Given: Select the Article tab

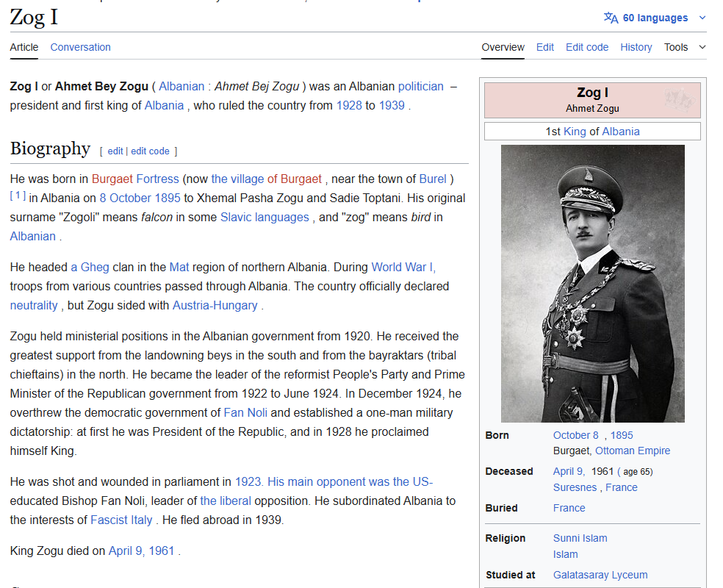Looking at the screenshot, I should pos(24,47).
